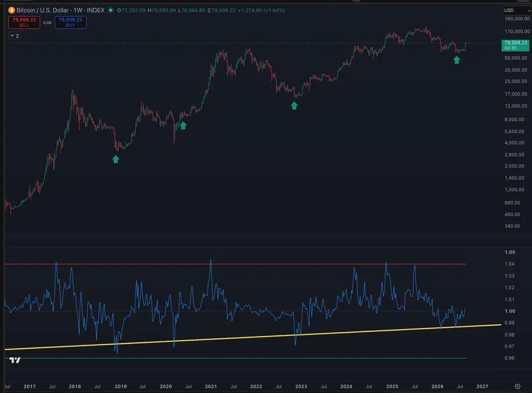Click the 2019 label on time axis

click(121, 386)
